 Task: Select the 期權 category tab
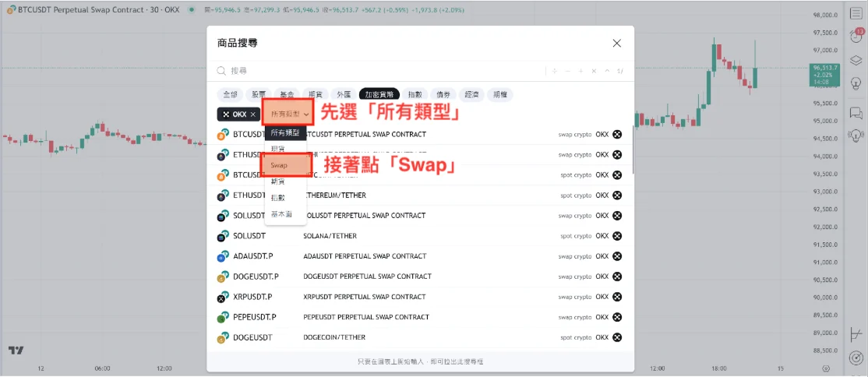pos(500,95)
